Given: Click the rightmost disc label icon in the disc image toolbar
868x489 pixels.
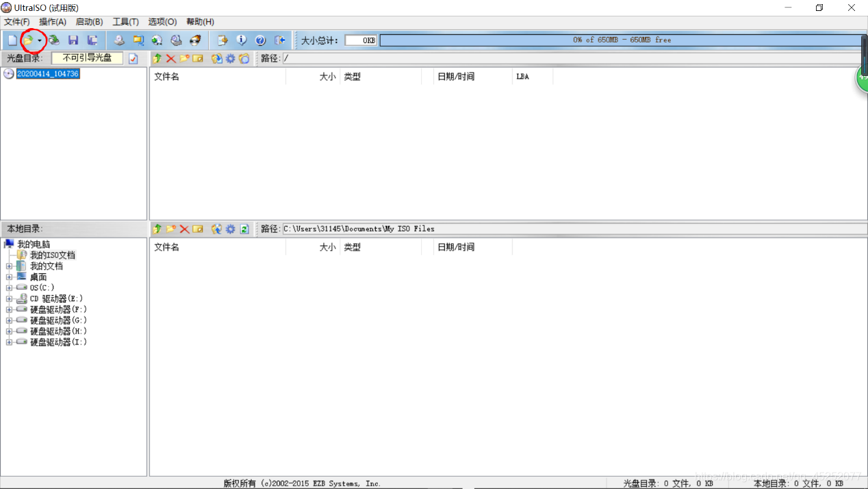Looking at the screenshot, I should click(244, 58).
